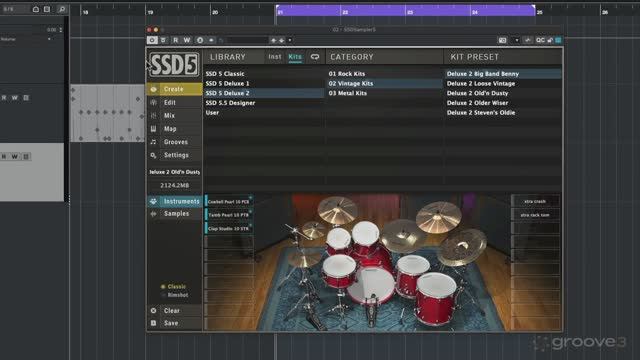This screenshot has width=640, height=360.
Task: Toggle Write on upper track
Action: point(15,98)
